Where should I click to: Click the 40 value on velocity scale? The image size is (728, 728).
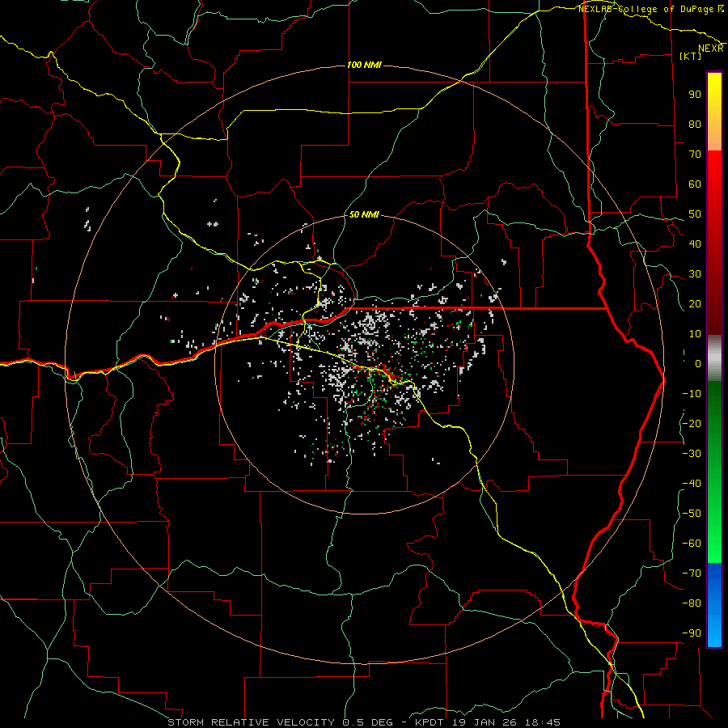[695, 243]
